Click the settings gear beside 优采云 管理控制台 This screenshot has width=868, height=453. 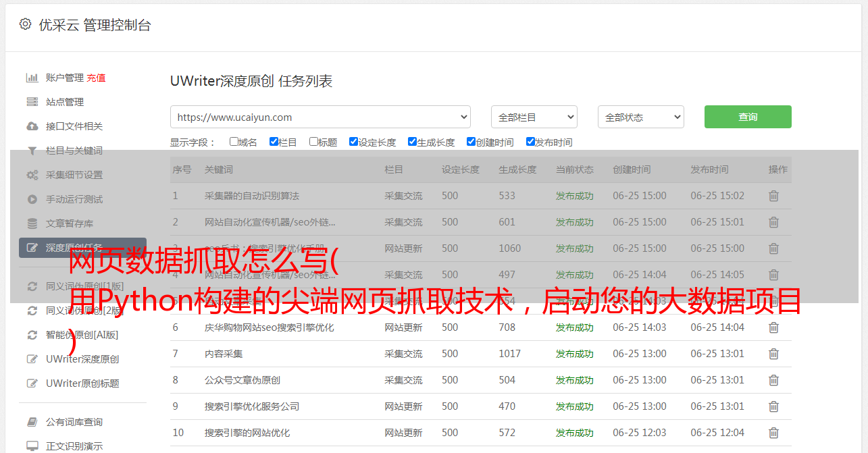(x=25, y=24)
